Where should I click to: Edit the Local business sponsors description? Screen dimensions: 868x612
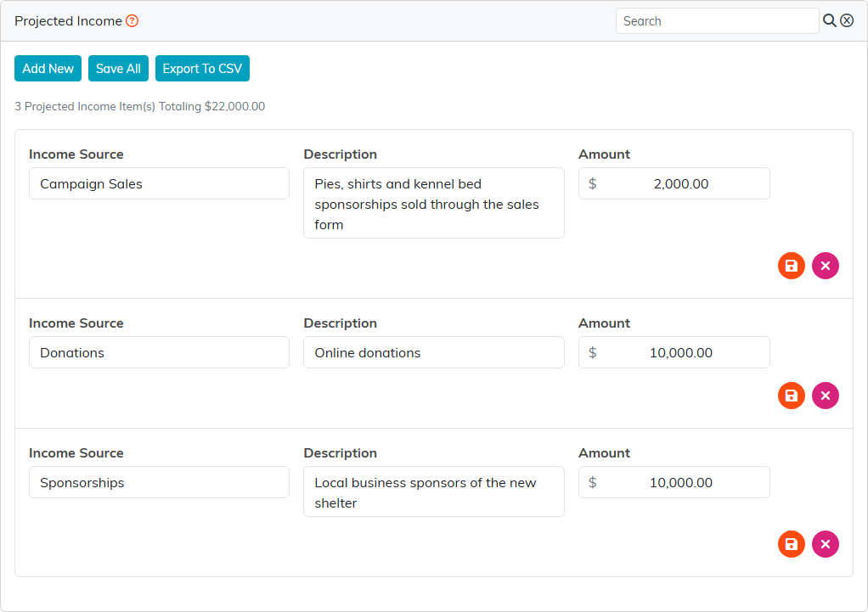click(x=434, y=492)
